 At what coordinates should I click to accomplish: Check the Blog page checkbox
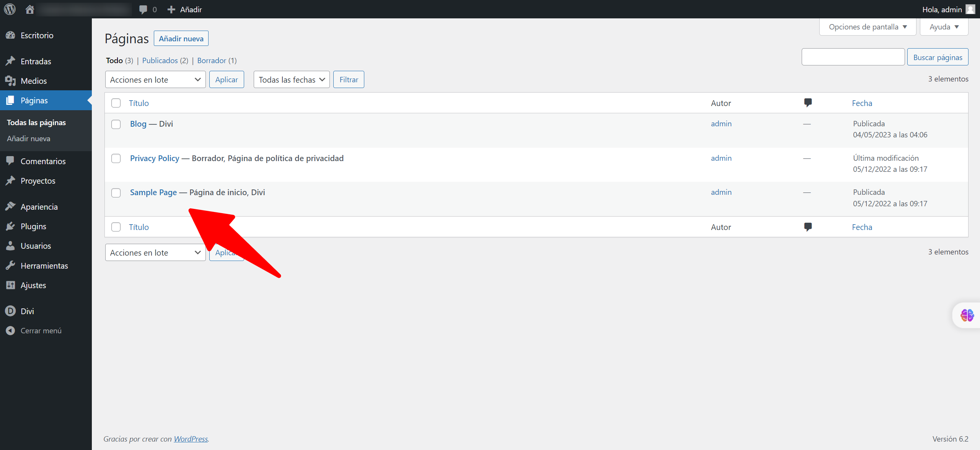[x=116, y=124]
